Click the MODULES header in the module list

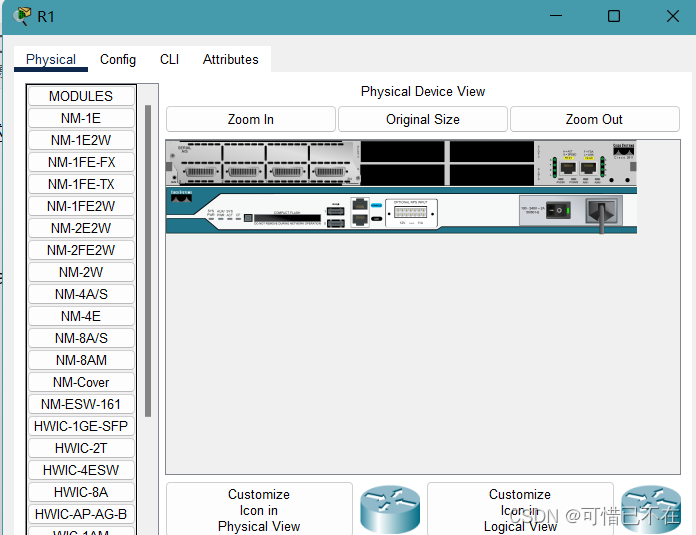coord(81,96)
